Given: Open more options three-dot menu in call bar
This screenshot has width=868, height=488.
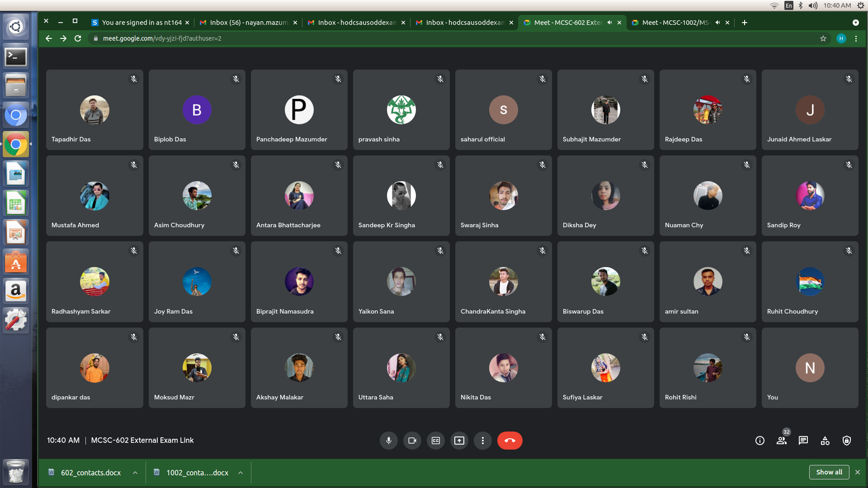Looking at the screenshot, I should click(x=482, y=441).
